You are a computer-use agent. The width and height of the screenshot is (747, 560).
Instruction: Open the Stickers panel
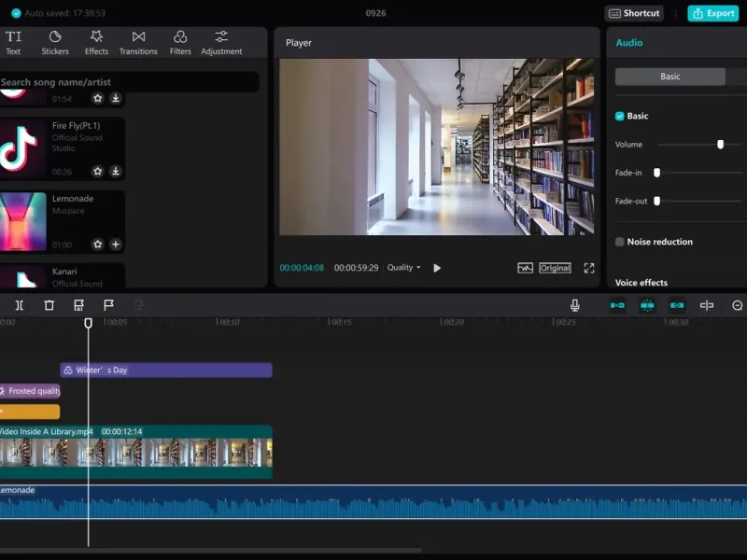[55, 42]
